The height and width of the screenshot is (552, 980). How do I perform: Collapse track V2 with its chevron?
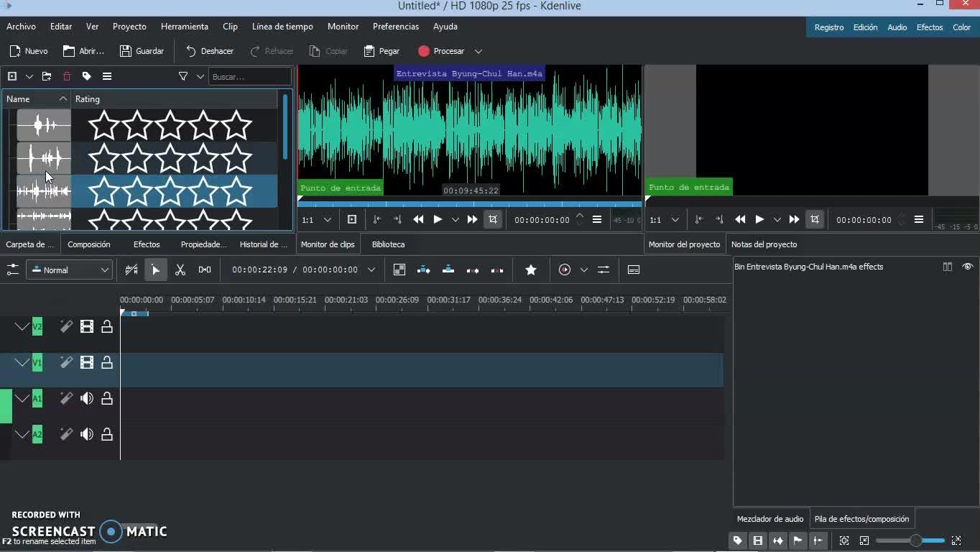click(22, 327)
